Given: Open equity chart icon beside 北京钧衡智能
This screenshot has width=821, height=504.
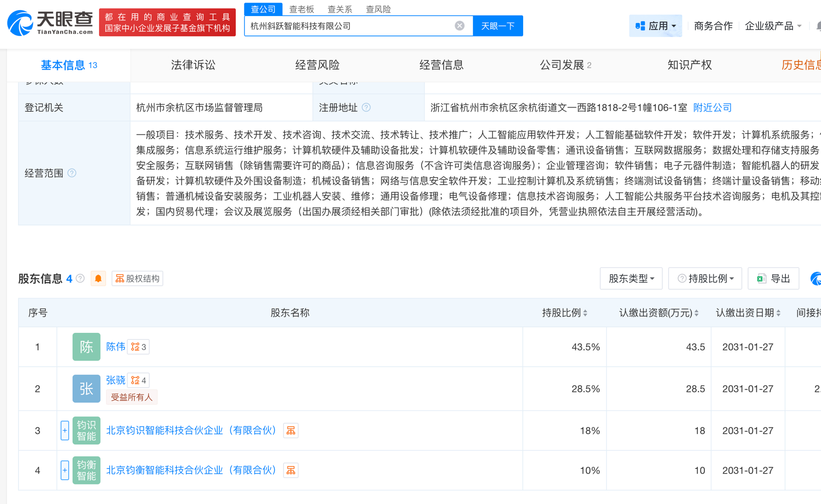Looking at the screenshot, I should point(291,470).
